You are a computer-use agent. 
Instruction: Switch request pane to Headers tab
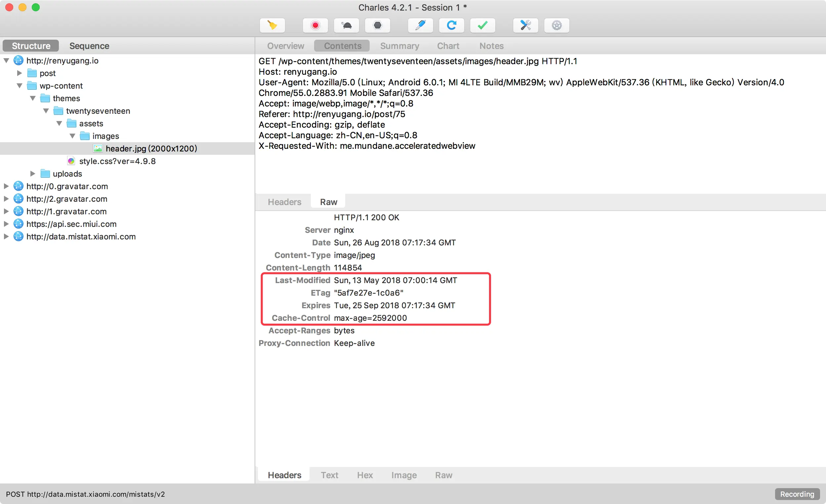(284, 202)
